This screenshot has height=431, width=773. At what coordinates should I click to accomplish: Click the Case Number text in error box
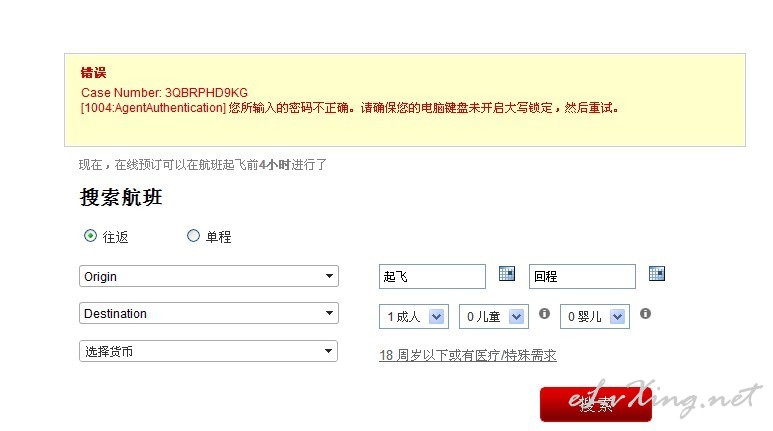click(164, 93)
